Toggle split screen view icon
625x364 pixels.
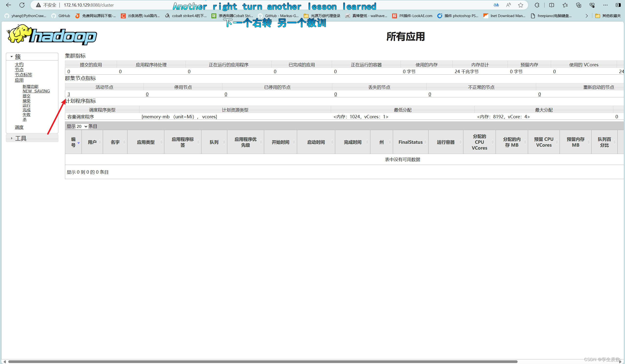pyautogui.click(x=552, y=5)
